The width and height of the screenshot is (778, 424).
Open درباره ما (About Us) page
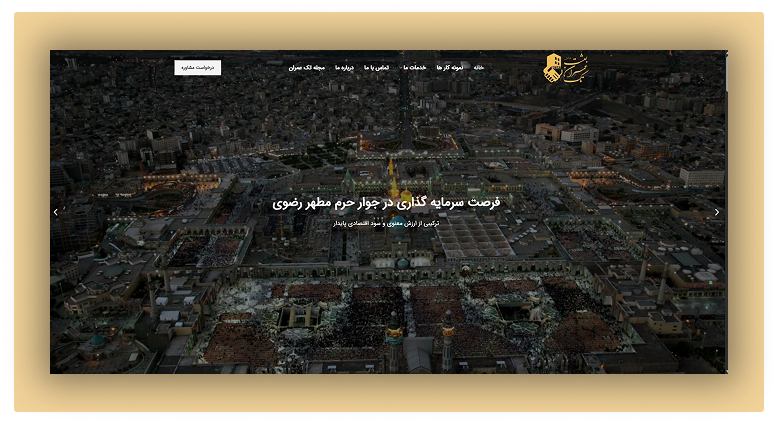(344, 67)
